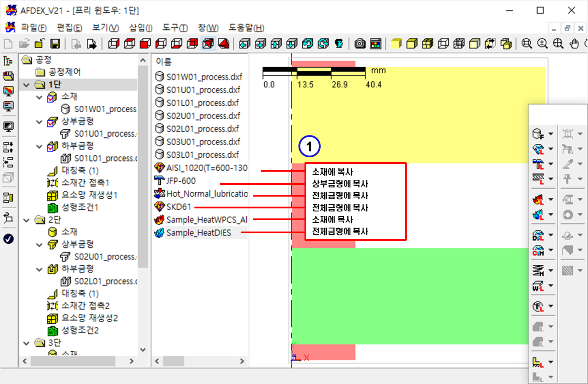
Task: Select the pan hand tool
Action: [574, 44]
